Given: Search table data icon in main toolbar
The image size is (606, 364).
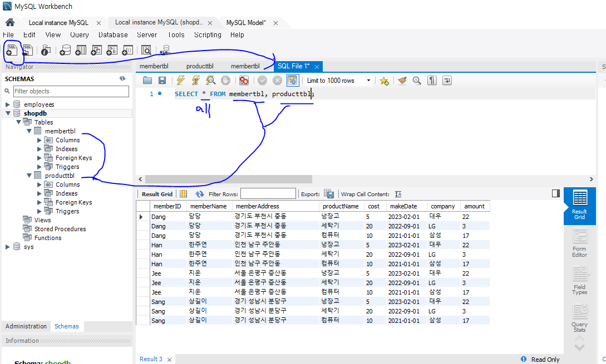Looking at the screenshot, I should pyautogui.click(x=146, y=50).
